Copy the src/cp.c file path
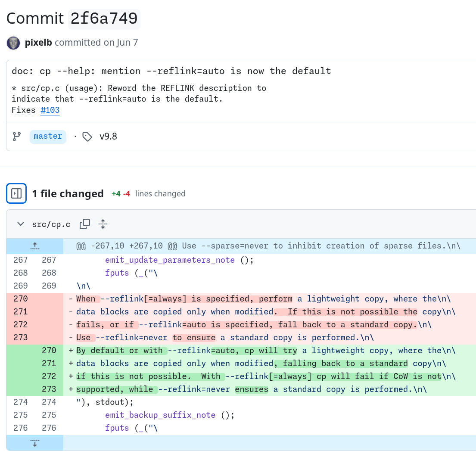476x460 pixels. [x=85, y=224]
